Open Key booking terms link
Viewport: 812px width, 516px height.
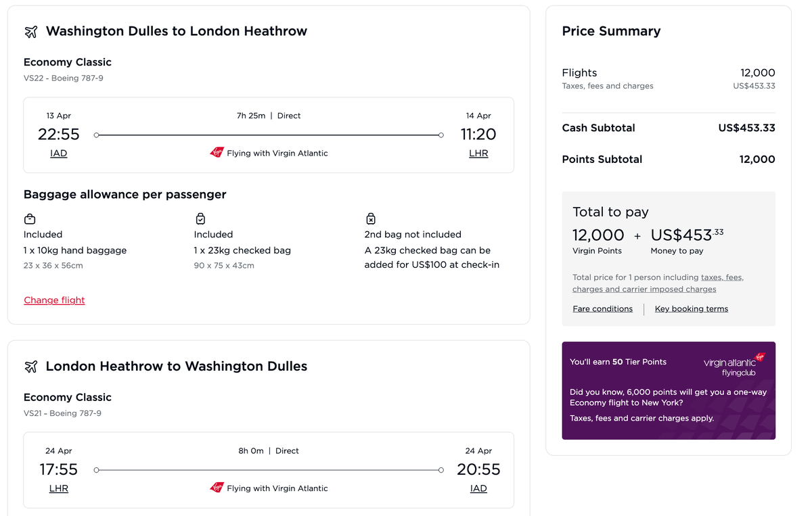[691, 309]
